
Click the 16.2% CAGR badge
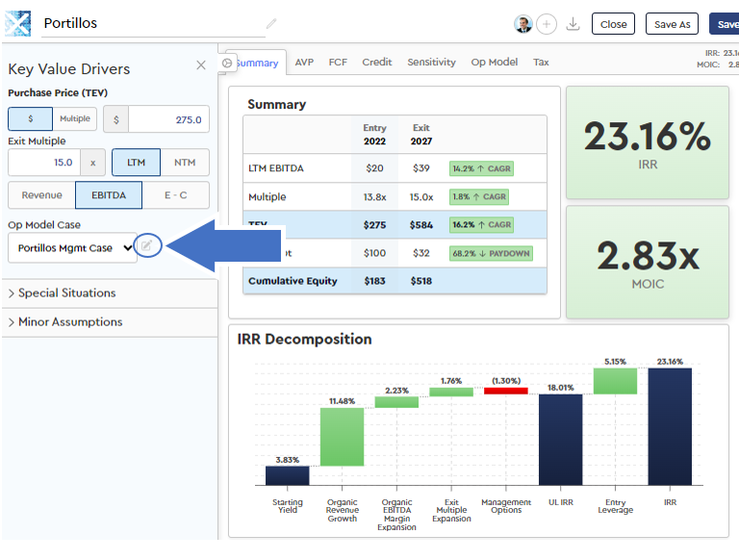481,225
